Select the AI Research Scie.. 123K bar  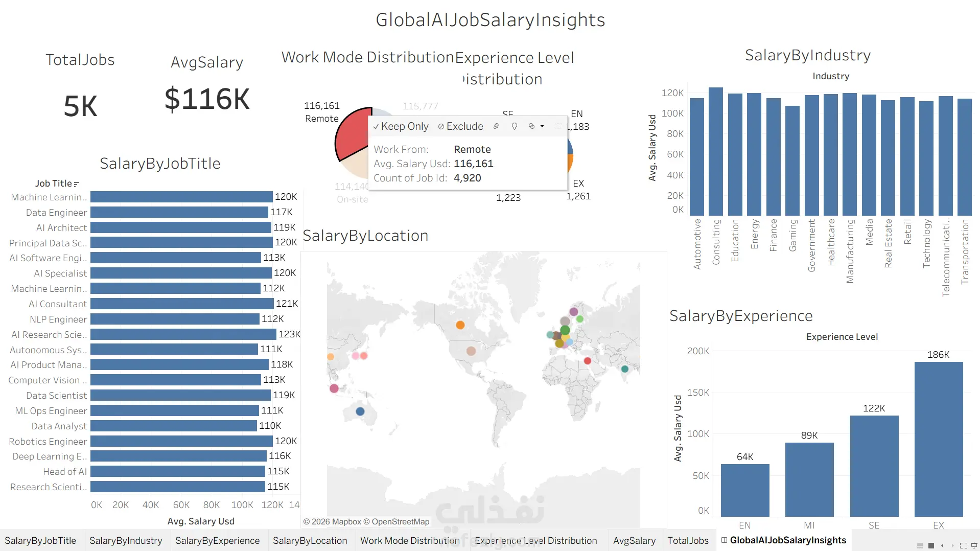coord(183,334)
